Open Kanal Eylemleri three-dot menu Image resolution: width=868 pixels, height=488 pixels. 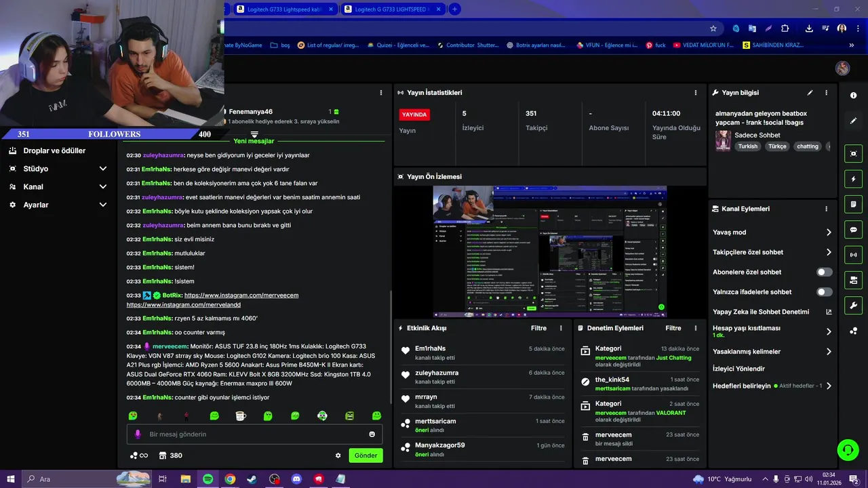[x=826, y=209]
